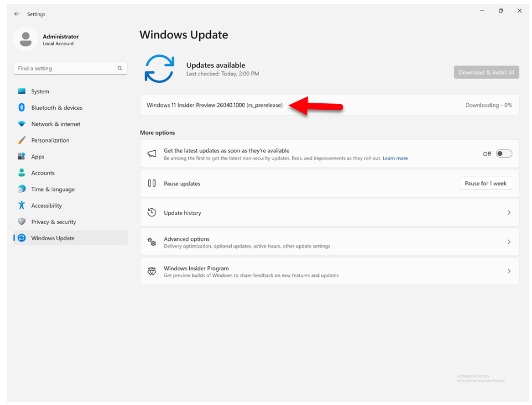Expand Update history chevron
This screenshot has width=532, height=405.
(x=509, y=212)
